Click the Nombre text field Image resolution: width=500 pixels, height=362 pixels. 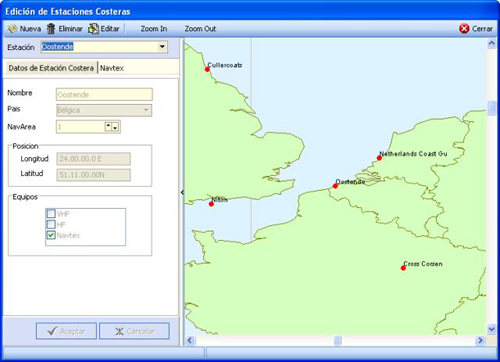coord(104,94)
